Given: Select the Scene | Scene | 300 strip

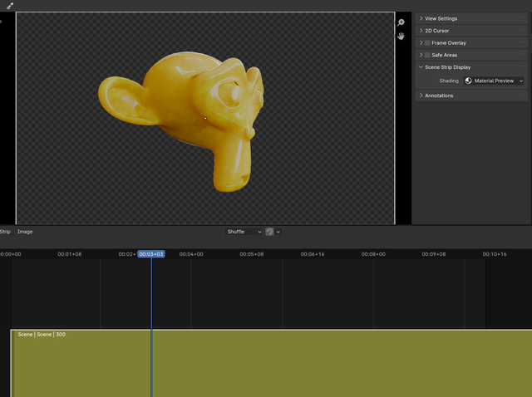Looking at the screenshot, I should pyautogui.click(x=272, y=363).
